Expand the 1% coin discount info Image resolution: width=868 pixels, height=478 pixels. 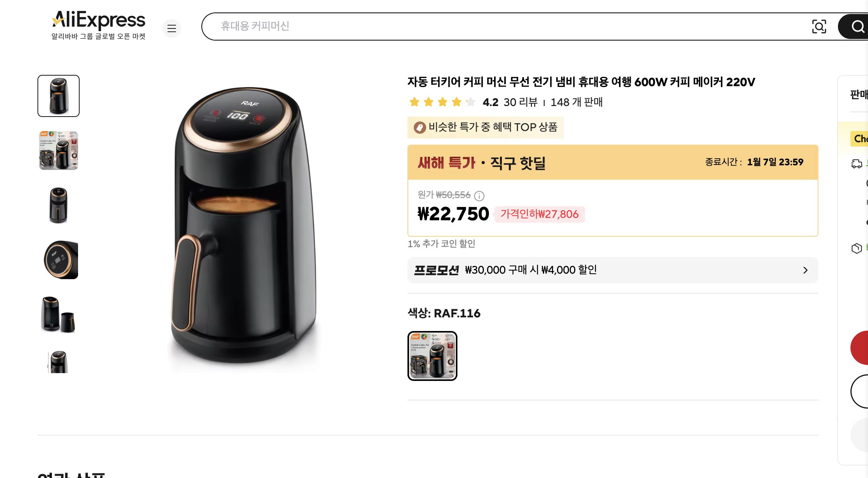coord(442,244)
